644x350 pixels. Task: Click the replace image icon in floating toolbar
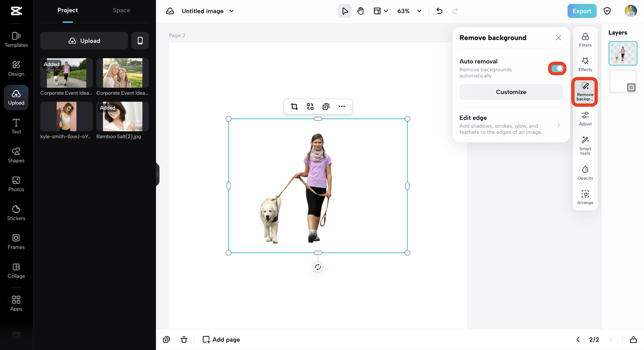(310, 107)
